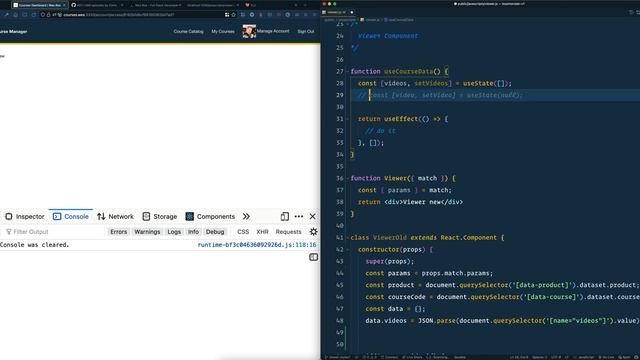Click the site lock icon in address bar
Viewport: 640px width, 360px height.
pyautogui.click(x=48, y=15)
